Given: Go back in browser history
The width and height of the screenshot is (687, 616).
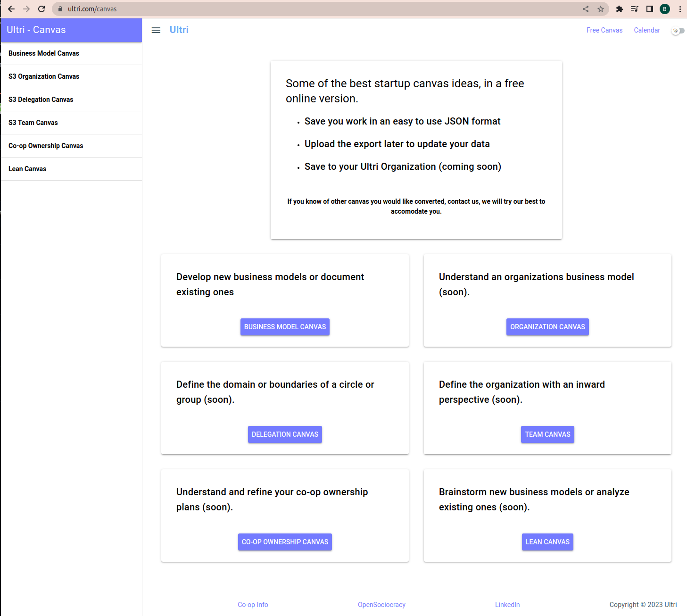Looking at the screenshot, I should click(x=11, y=9).
